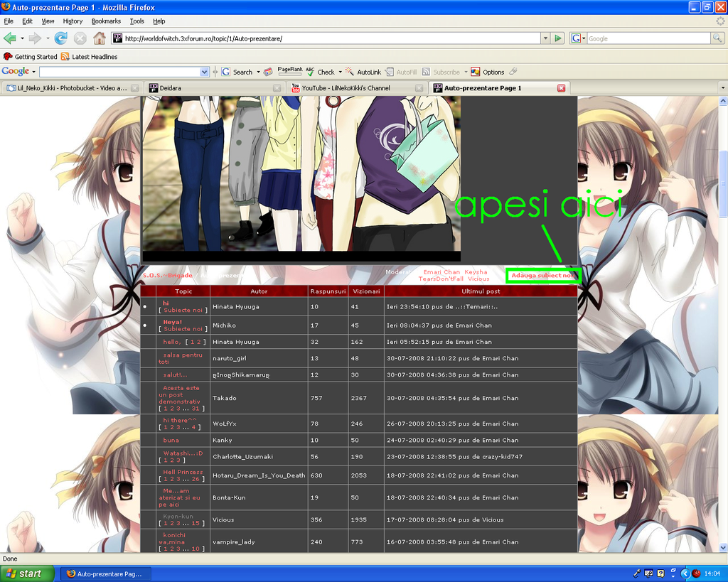
Task: Click the green Go button beside address bar
Action: click(557, 38)
